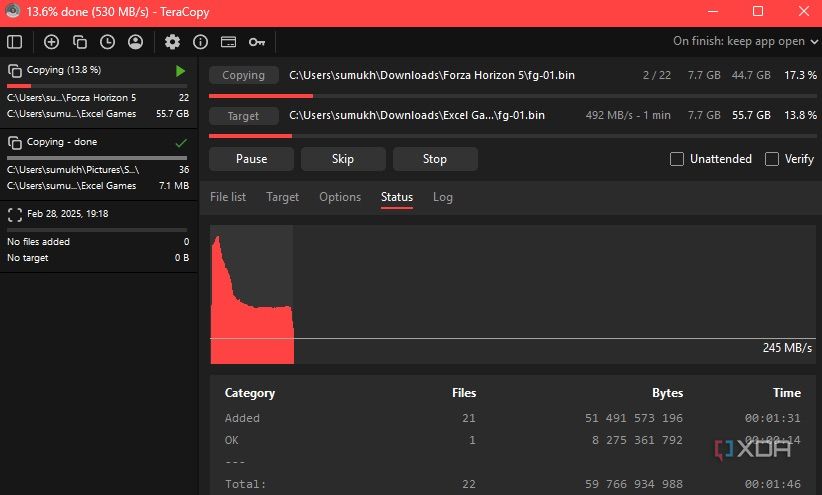The width and height of the screenshot is (822, 495).
Task: Enable the Verify checkbox
Action: click(772, 159)
